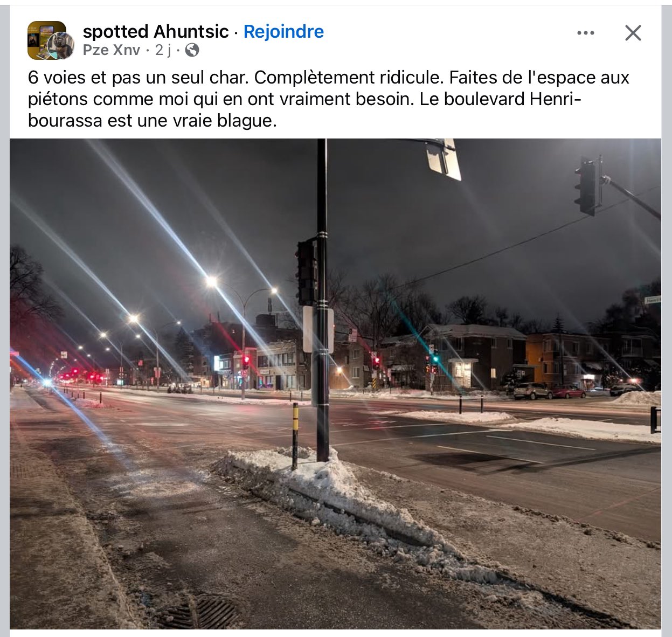The image size is (672, 637).
Task: Open the spotted Ahuntsic group name
Action: [156, 31]
